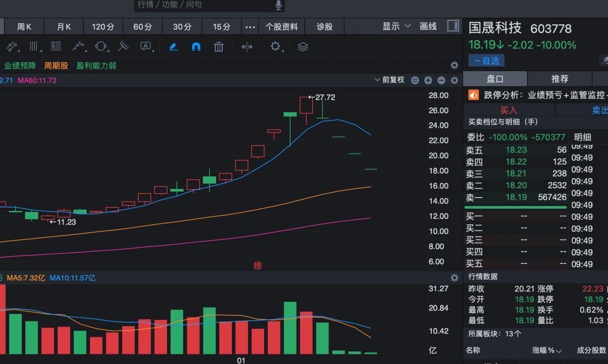Open the volume panel settings gear
608x364 pixels.
click(x=454, y=278)
